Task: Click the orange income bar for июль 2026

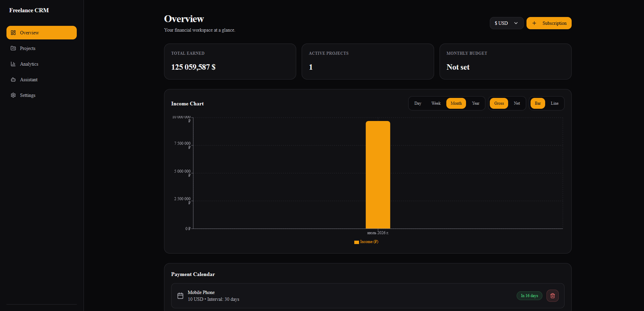Action: click(378, 175)
